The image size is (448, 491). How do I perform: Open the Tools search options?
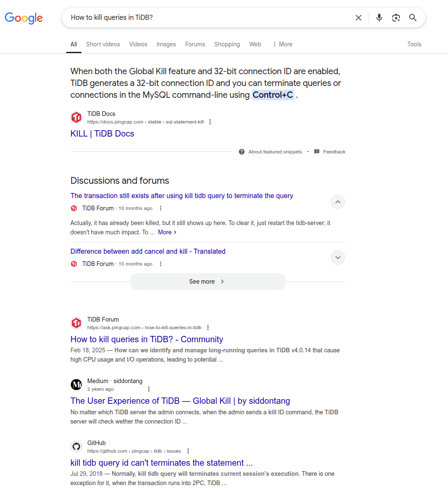414,45
